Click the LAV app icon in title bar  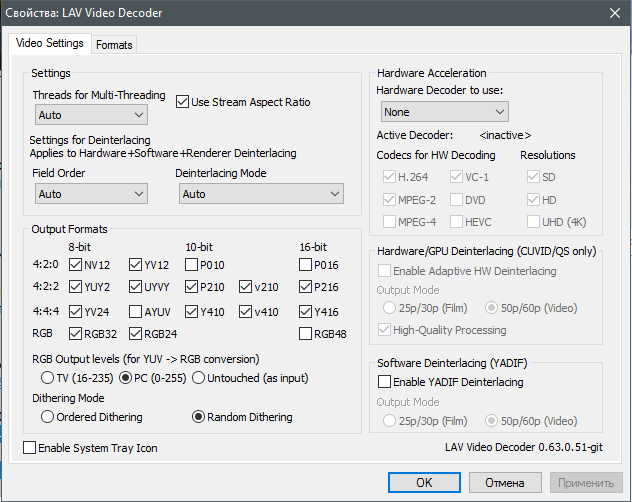click(11, 12)
